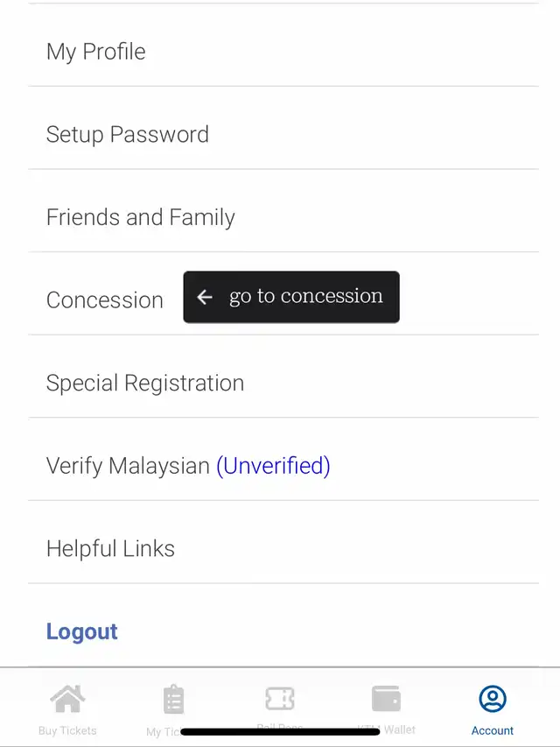Tap the Logout link
Screen dimensions: 560x747
tap(82, 631)
